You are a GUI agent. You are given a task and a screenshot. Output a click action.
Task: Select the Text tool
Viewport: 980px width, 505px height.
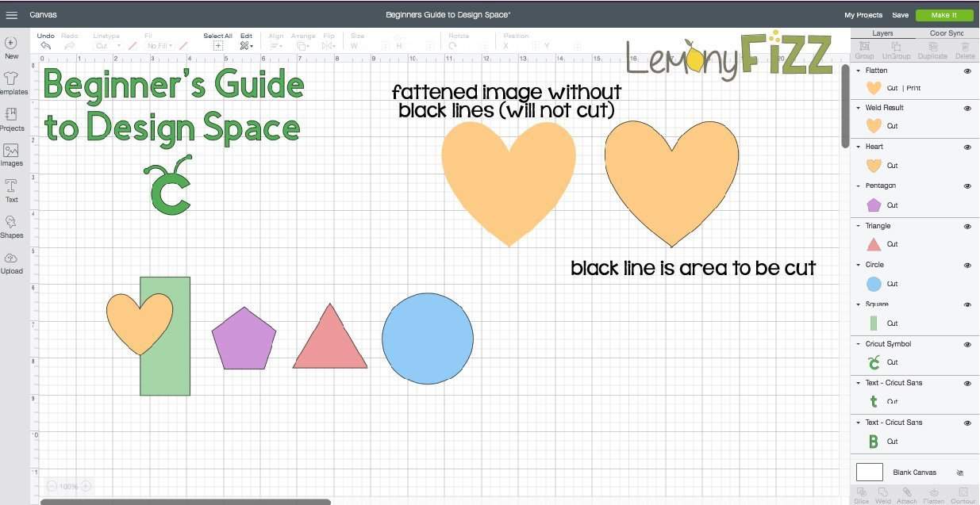(x=11, y=191)
